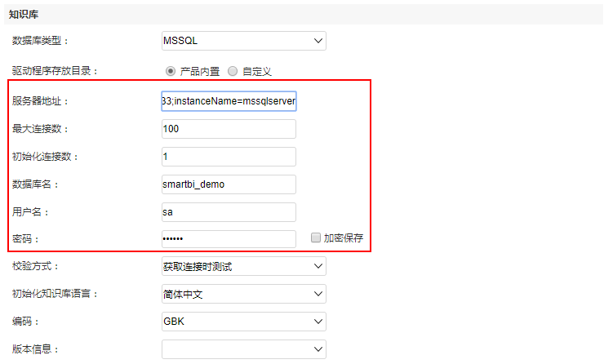
Task: Select the 自定义 radio button
Action: [x=233, y=71]
